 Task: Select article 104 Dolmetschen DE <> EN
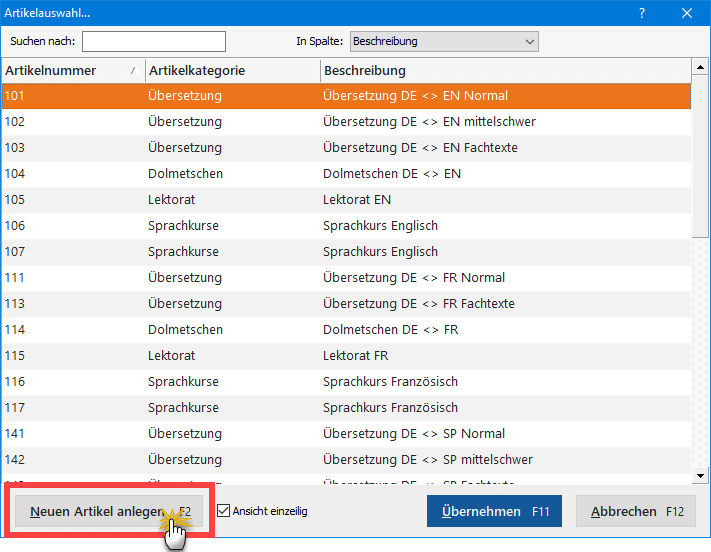pyautogui.click(x=345, y=174)
